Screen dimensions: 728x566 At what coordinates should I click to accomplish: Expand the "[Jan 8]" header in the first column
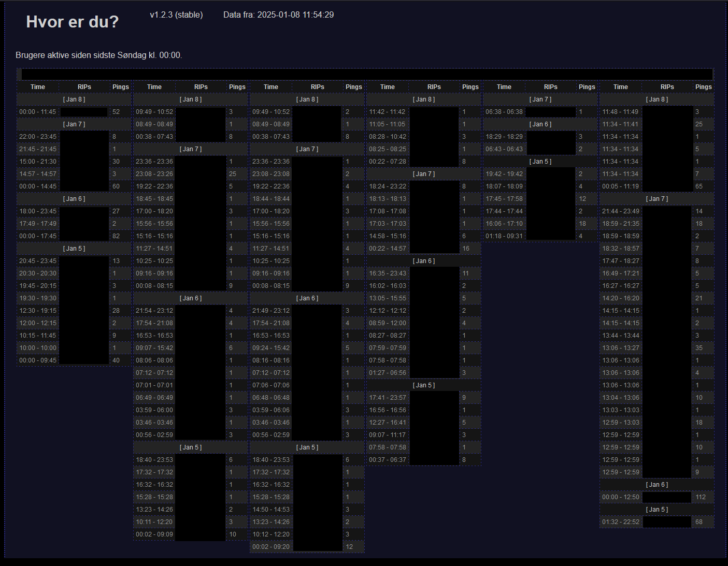tap(74, 99)
